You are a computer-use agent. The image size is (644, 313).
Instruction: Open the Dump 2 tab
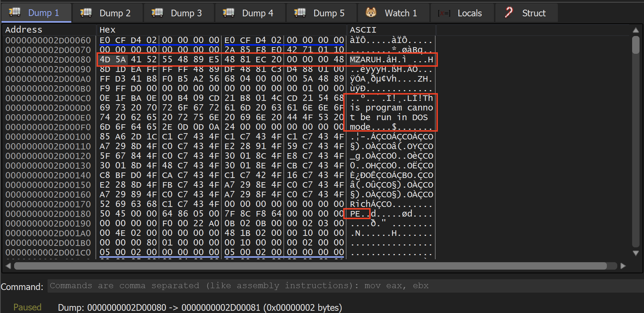[107, 13]
